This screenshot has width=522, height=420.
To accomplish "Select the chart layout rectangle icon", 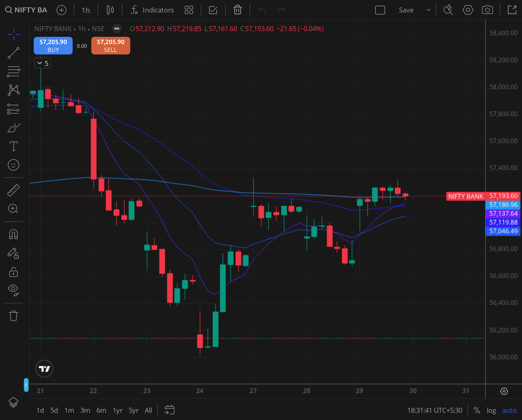I will [380, 10].
